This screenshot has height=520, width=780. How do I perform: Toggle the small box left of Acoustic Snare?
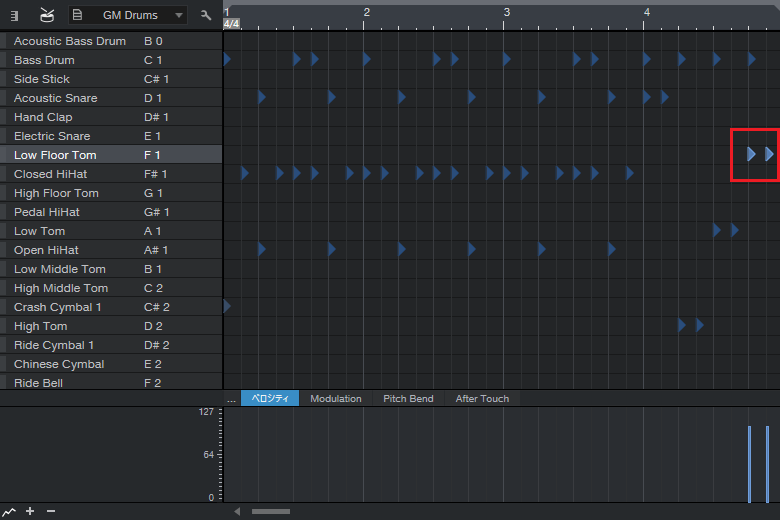pyautogui.click(x=3, y=98)
